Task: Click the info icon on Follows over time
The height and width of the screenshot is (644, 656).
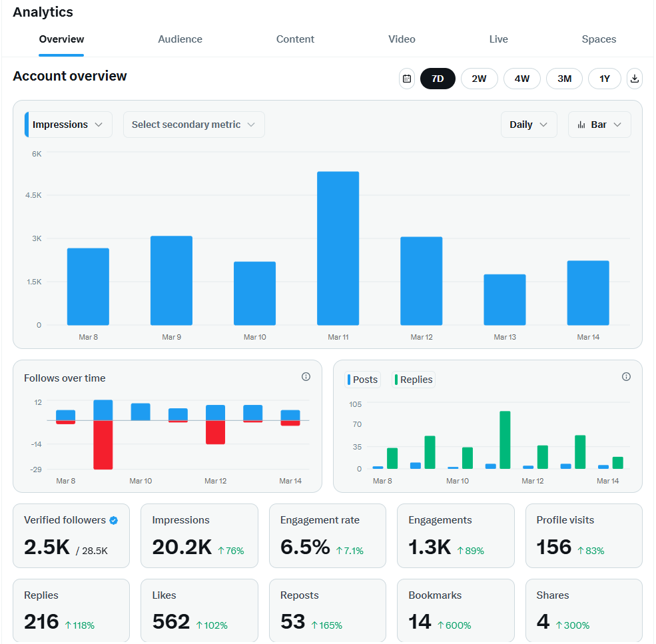Action: point(306,376)
